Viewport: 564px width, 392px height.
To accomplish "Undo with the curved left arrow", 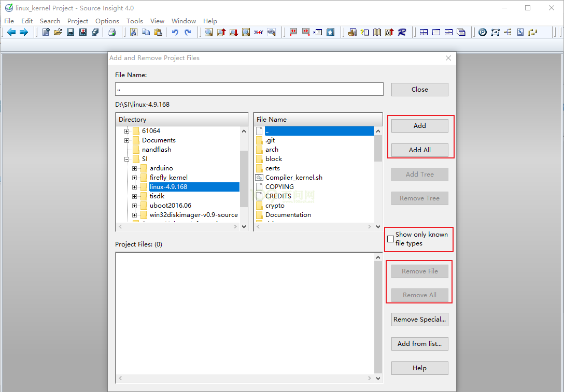I will click(x=175, y=32).
